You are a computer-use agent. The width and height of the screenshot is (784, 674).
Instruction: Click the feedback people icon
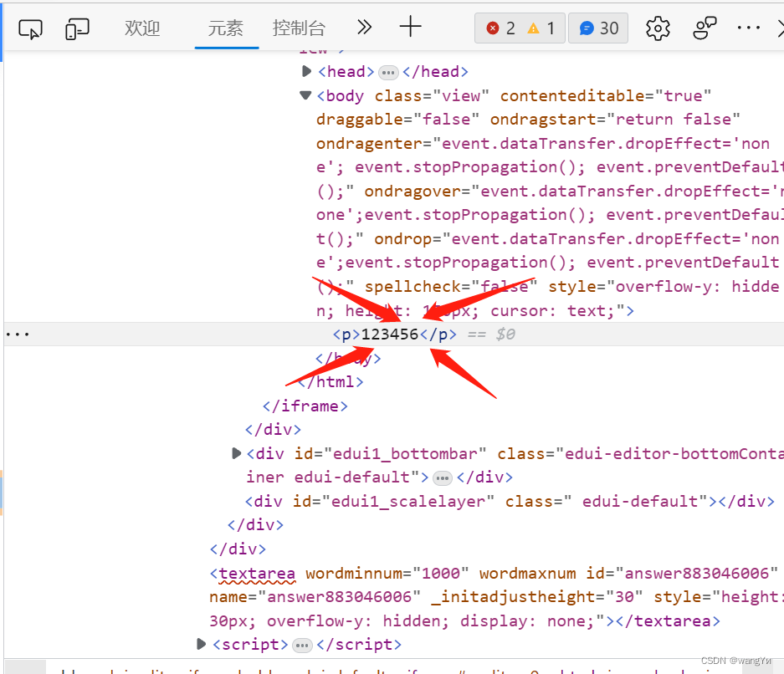pos(705,28)
